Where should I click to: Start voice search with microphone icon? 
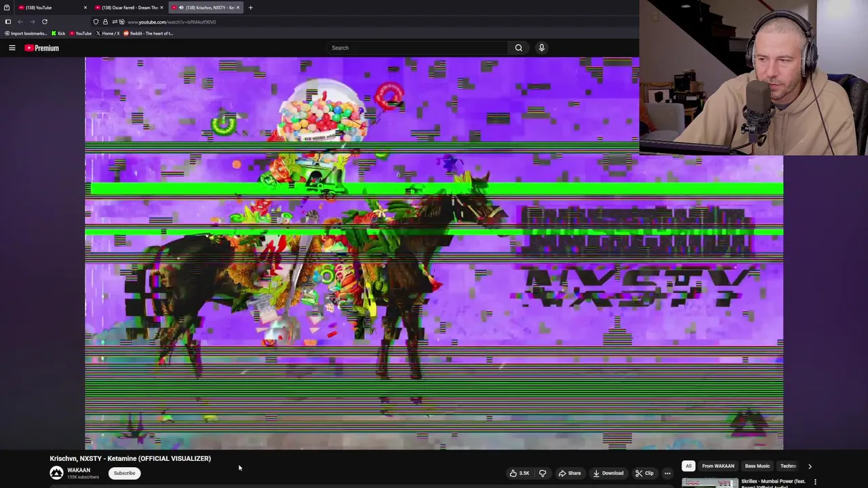542,47
